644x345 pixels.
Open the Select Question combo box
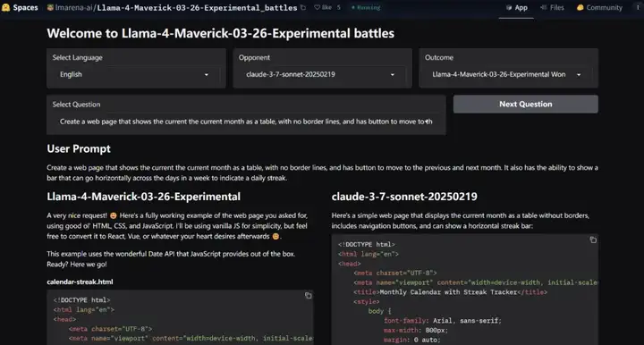[246, 122]
